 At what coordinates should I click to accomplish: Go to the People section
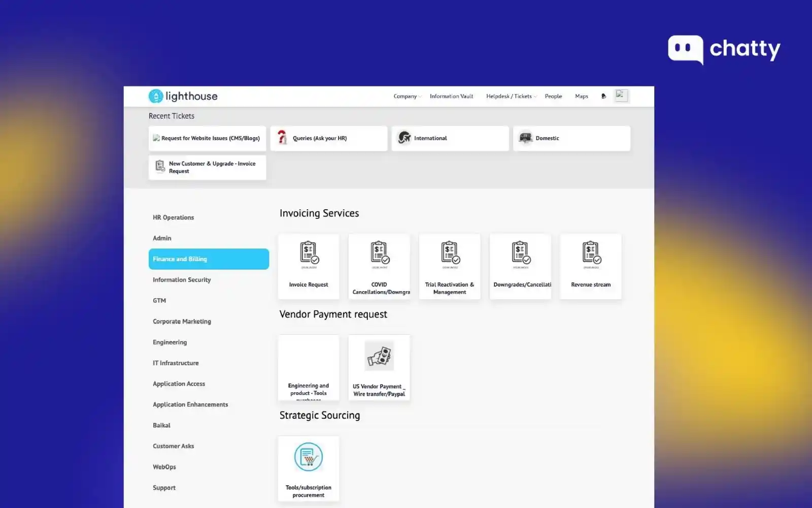pos(553,96)
